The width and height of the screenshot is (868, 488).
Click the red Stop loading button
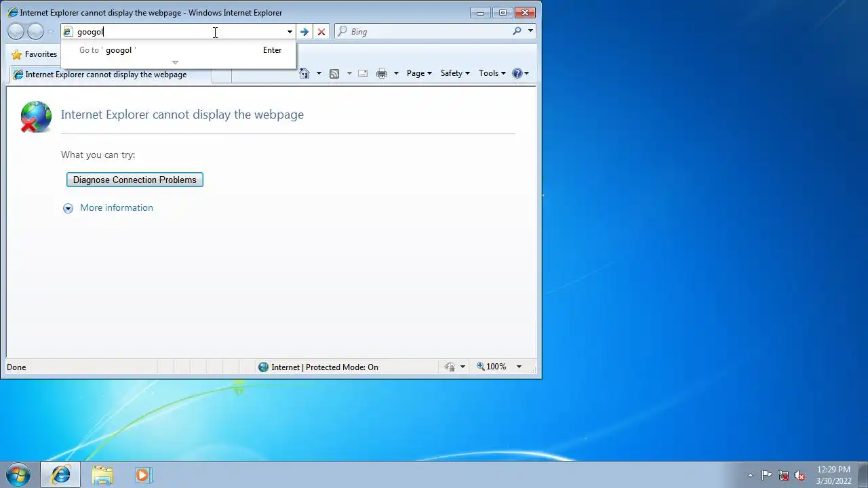(x=321, y=32)
